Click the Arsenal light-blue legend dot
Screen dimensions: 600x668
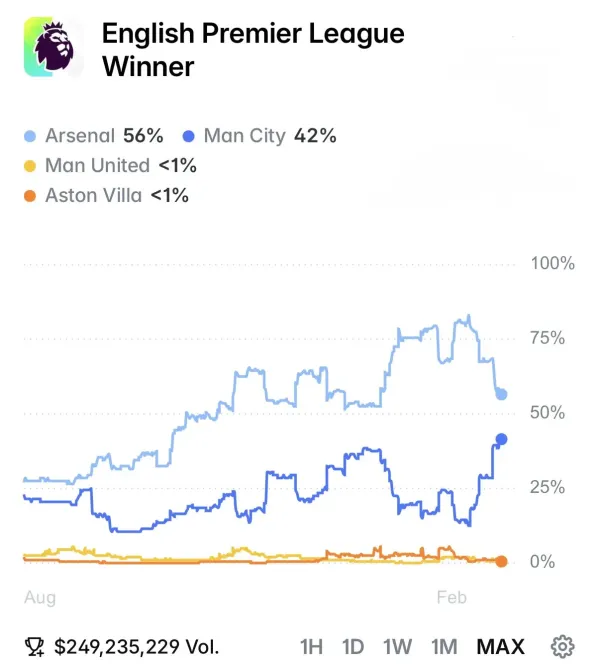30,136
